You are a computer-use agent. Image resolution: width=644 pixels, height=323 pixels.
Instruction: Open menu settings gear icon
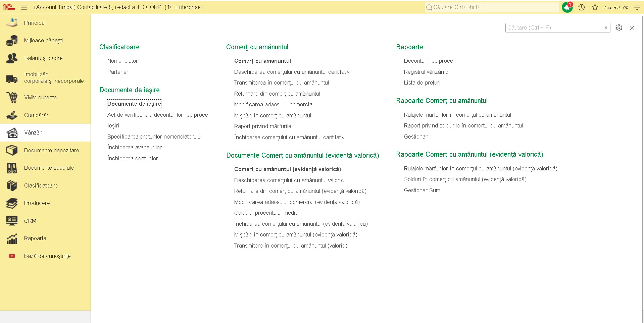[x=619, y=28]
